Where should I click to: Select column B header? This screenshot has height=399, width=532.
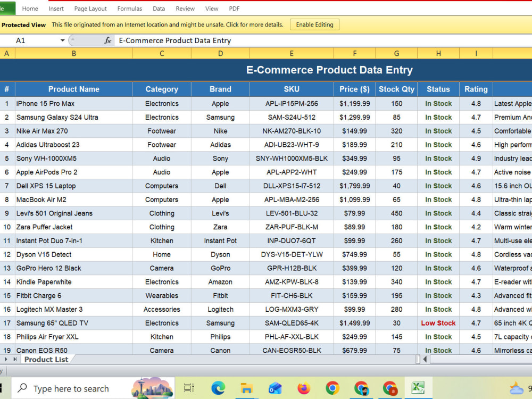tap(73, 53)
